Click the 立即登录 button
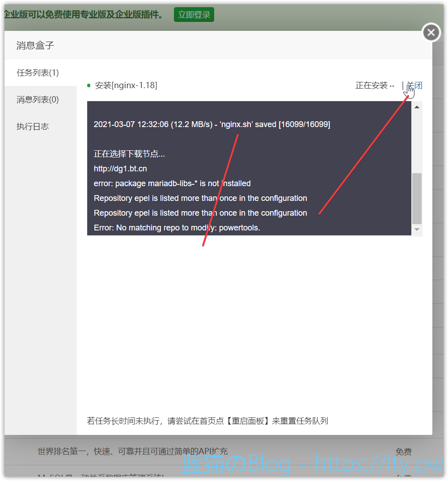This screenshot has width=448, height=481. click(194, 14)
